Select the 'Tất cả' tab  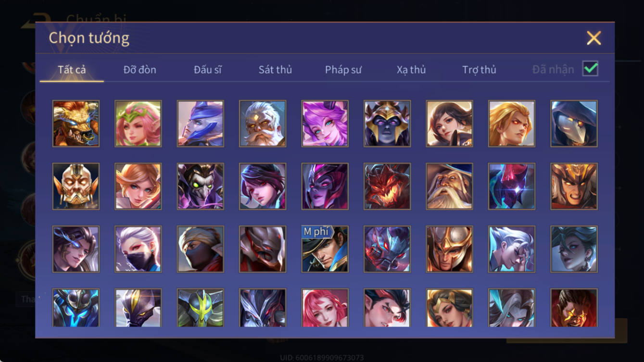(x=72, y=70)
